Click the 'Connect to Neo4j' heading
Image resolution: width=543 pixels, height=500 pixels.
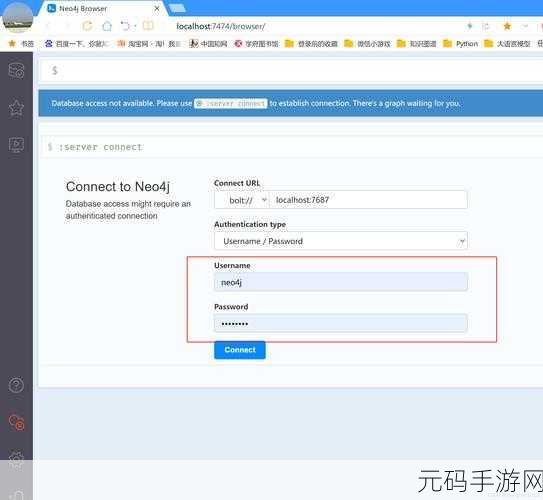click(x=118, y=187)
